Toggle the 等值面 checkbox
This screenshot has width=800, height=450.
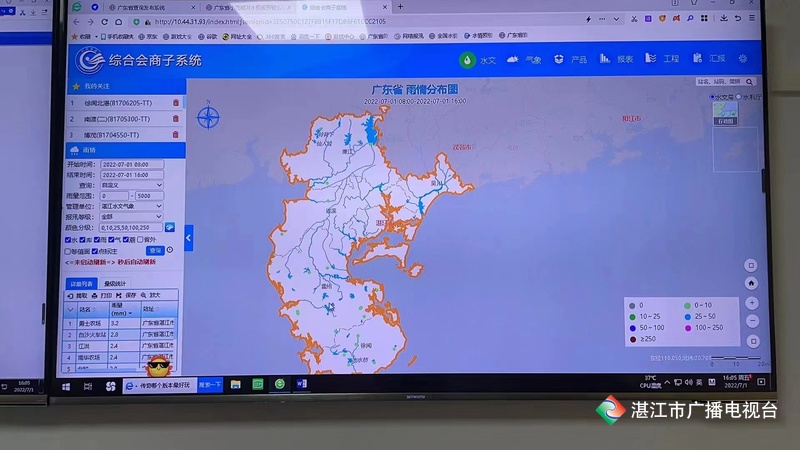pyautogui.click(x=69, y=251)
